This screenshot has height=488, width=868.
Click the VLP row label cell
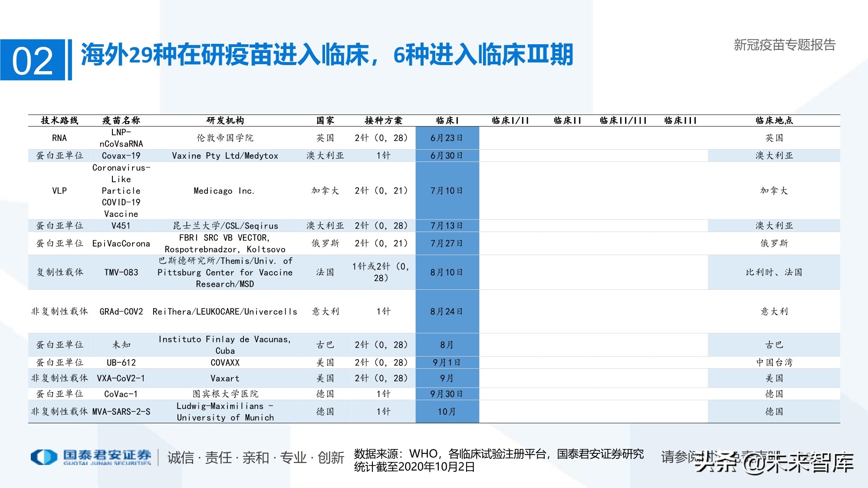pyautogui.click(x=59, y=191)
